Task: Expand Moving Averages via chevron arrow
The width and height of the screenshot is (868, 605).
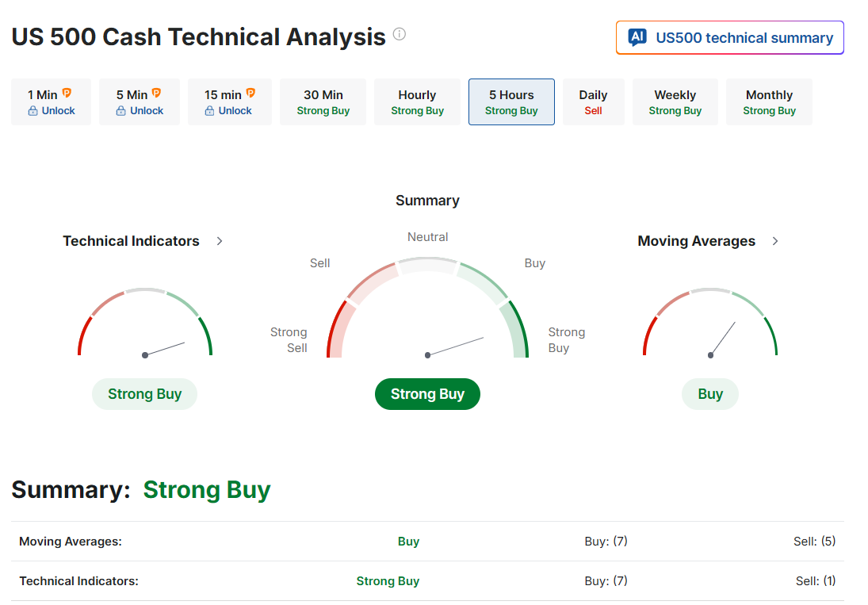Action: 775,241
